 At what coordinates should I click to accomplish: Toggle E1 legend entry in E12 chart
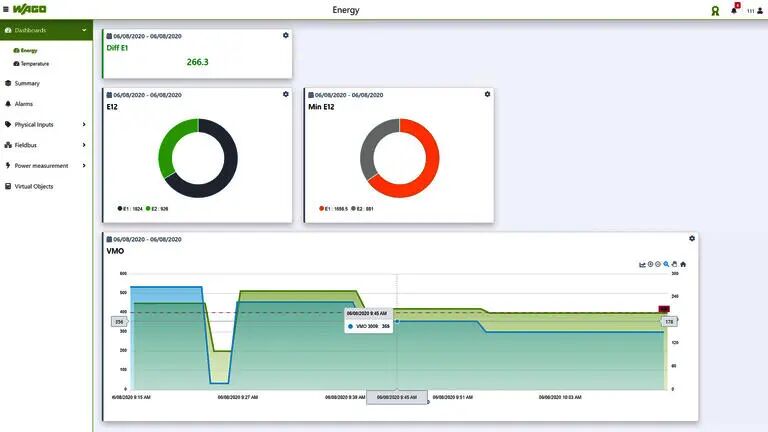click(130, 209)
